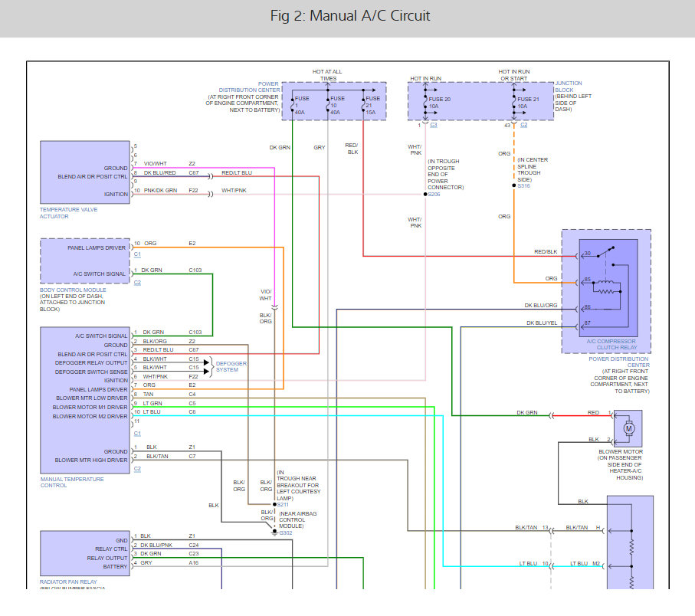Click the Radiator Fan Relay label
This screenshot has height=616, width=695.
(68, 582)
